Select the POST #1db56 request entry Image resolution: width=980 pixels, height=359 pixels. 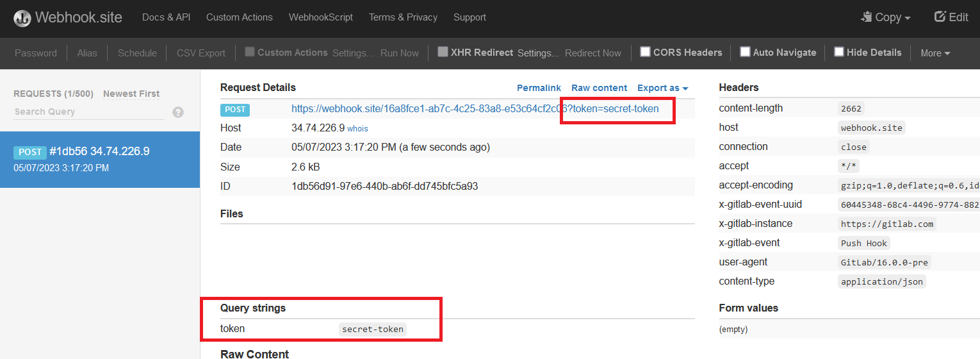click(100, 159)
